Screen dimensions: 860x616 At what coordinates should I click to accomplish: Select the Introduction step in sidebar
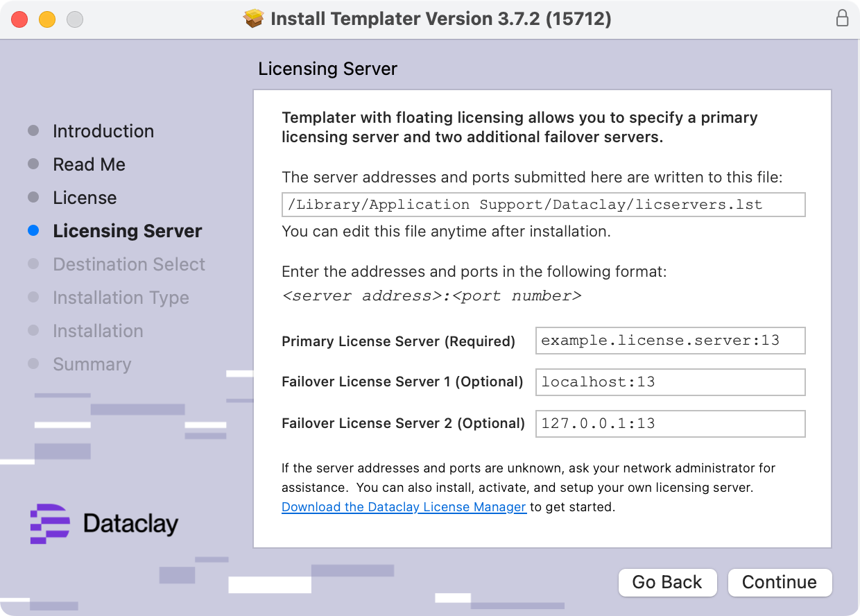103,131
